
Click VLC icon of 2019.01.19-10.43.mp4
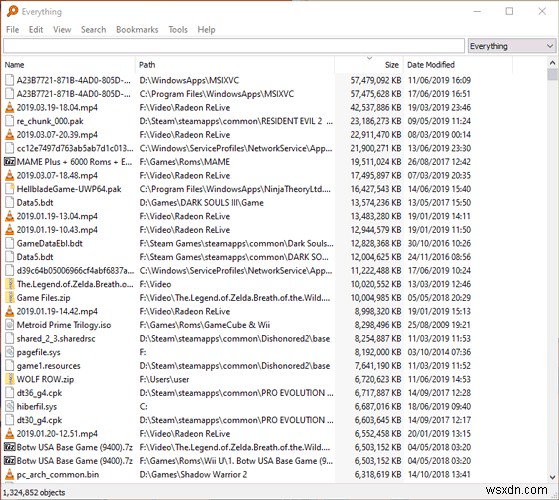click(10, 230)
